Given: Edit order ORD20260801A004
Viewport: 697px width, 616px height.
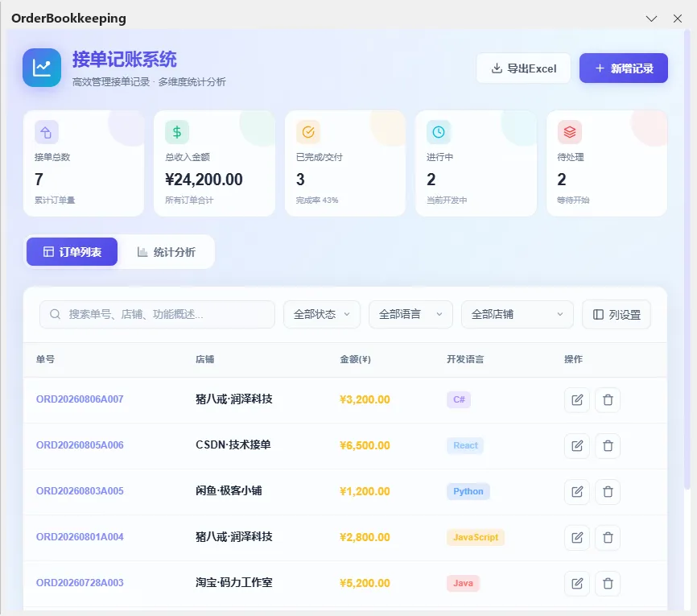Looking at the screenshot, I should pyautogui.click(x=577, y=538).
